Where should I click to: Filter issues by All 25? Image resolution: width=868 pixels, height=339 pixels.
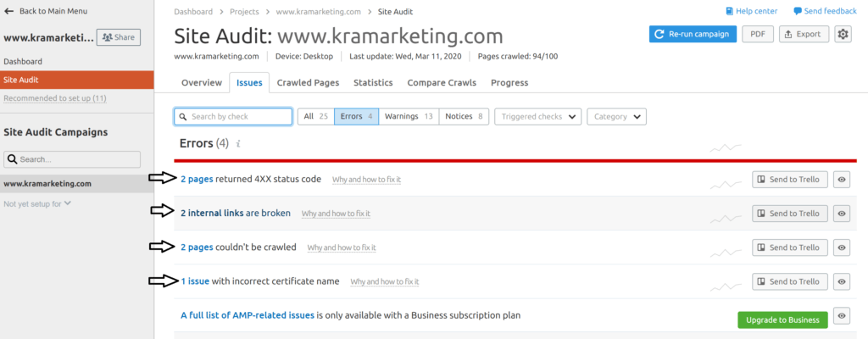[x=316, y=116]
